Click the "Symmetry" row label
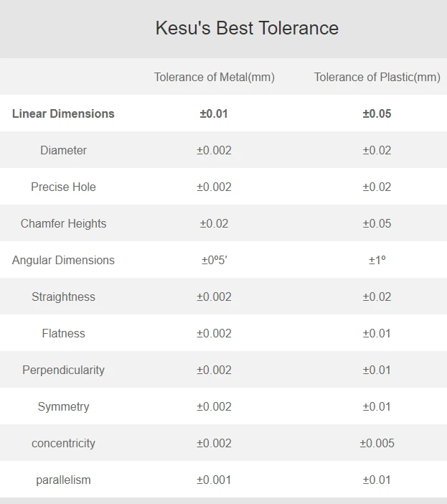447x504 pixels. point(63,406)
